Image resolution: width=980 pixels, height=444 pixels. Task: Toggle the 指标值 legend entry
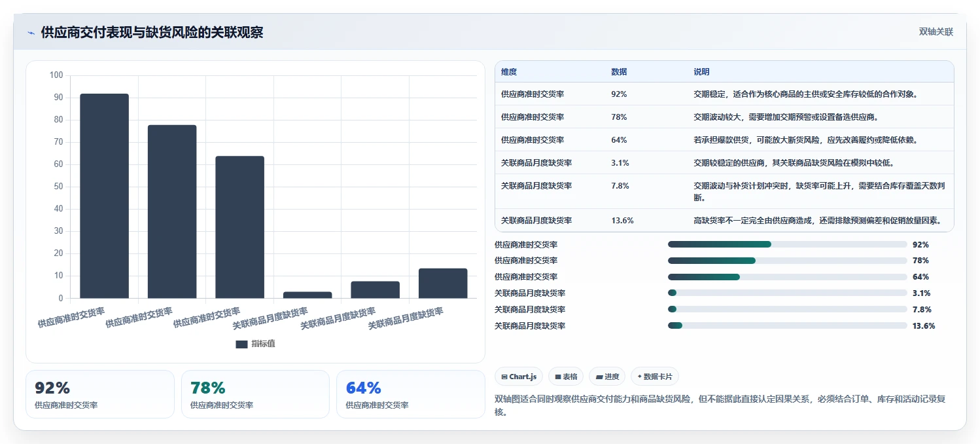pyautogui.click(x=255, y=344)
